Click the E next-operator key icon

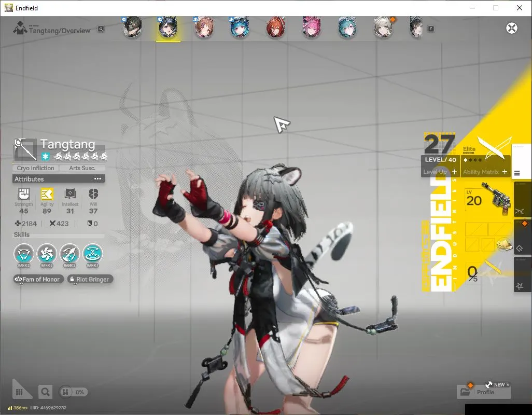pyautogui.click(x=431, y=29)
